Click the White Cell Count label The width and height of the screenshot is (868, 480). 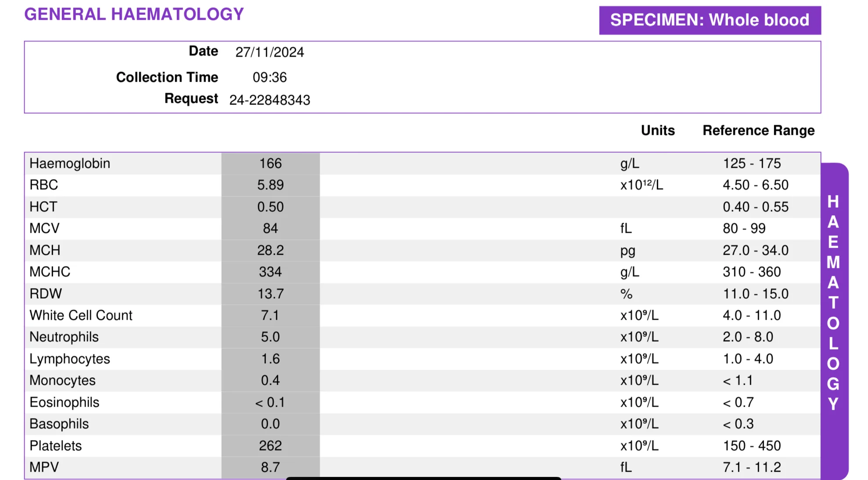81,315
